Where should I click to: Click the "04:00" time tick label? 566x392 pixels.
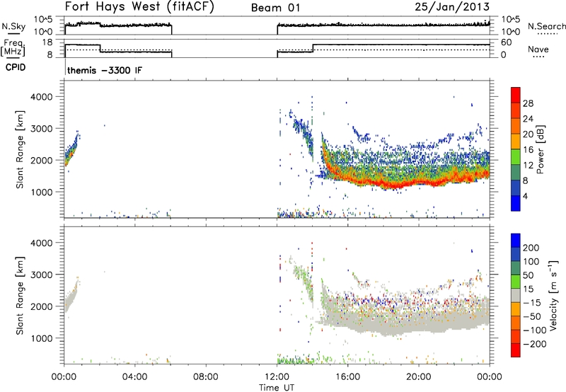[x=135, y=377]
